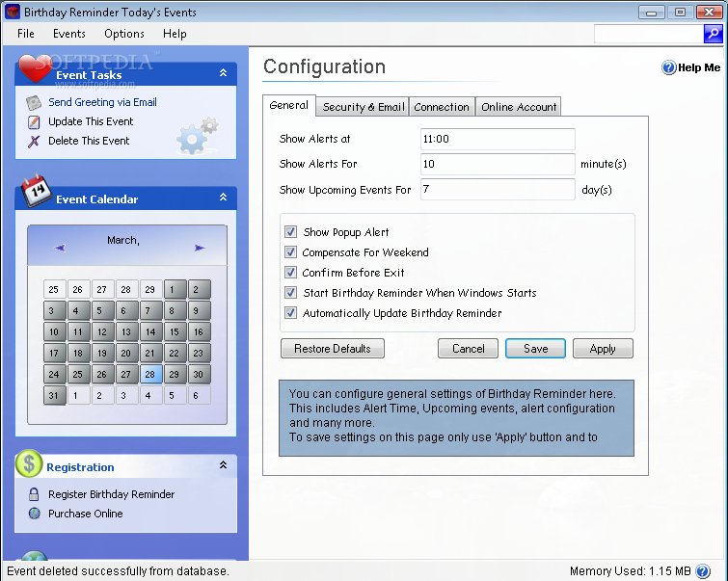Select March 9 on calendar
The width and height of the screenshot is (728, 581).
coord(199,310)
